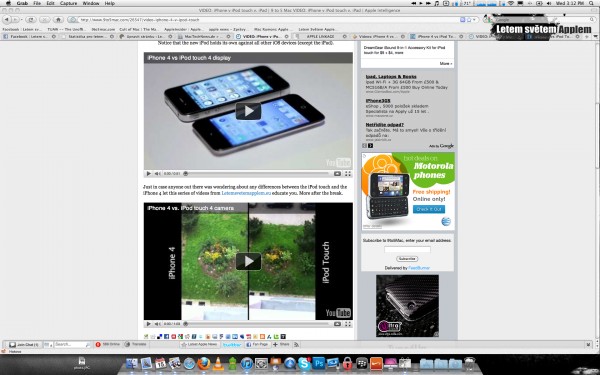This screenshot has width=600, height=375.
Task: Open 'AppleInsider | Apple...' bookmark
Action: (x=184, y=29)
